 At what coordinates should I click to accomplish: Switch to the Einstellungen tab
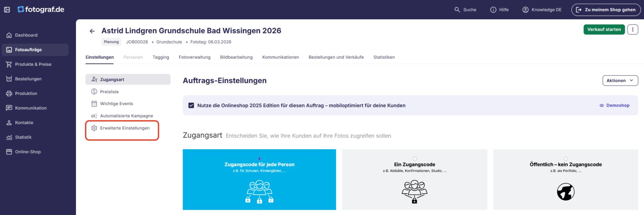tap(100, 57)
